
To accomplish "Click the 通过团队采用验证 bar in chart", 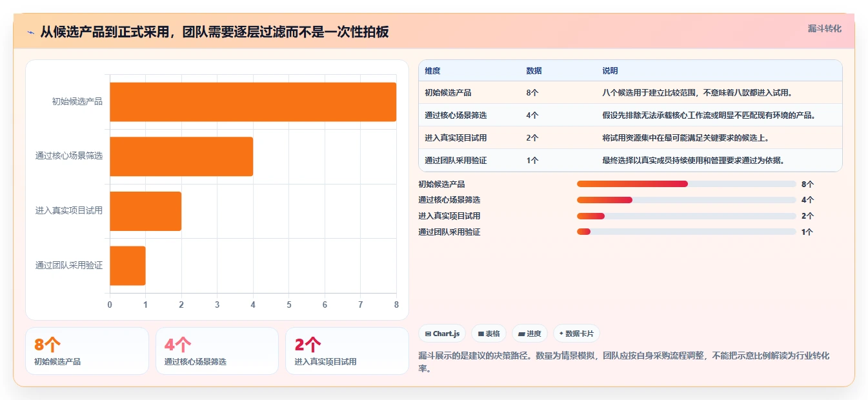I will coord(128,265).
